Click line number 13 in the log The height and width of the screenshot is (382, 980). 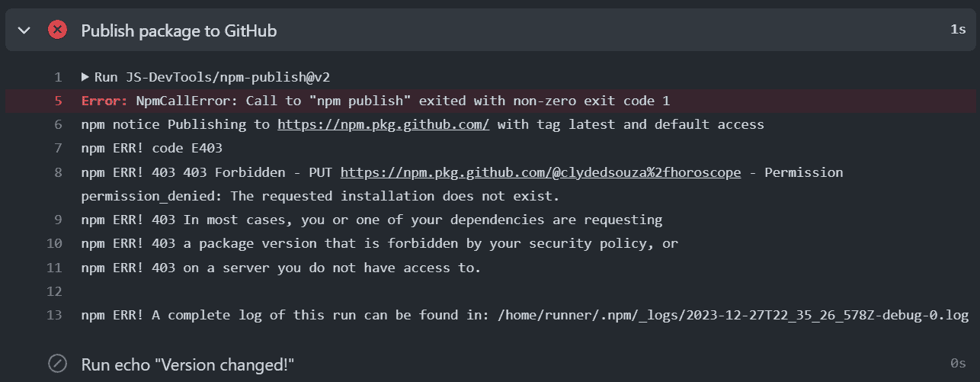pos(55,315)
